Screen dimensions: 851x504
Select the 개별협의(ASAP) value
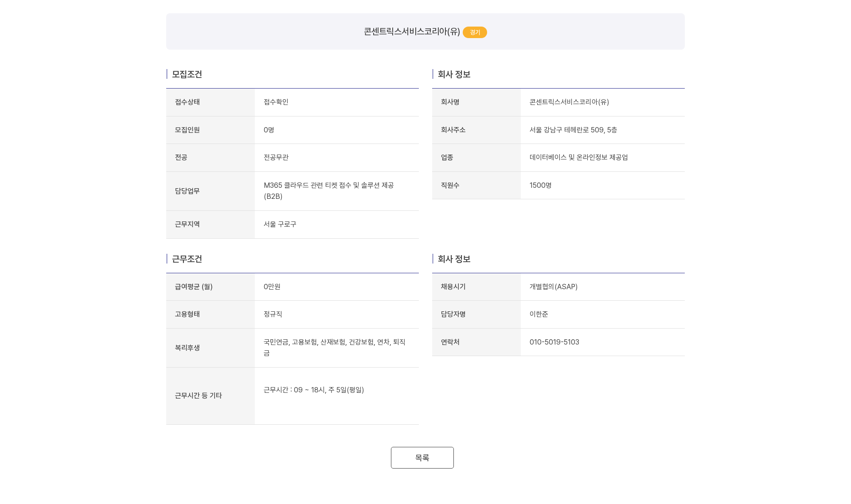coord(554,287)
